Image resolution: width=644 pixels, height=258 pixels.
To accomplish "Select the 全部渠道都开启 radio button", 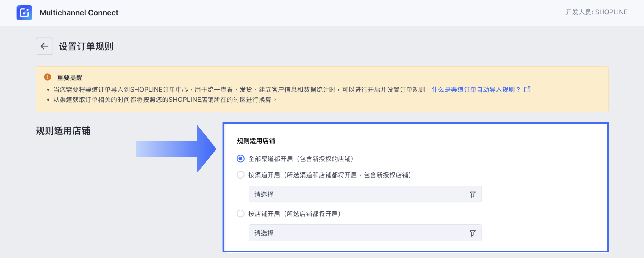I will pyautogui.click(x=241, y=159).
